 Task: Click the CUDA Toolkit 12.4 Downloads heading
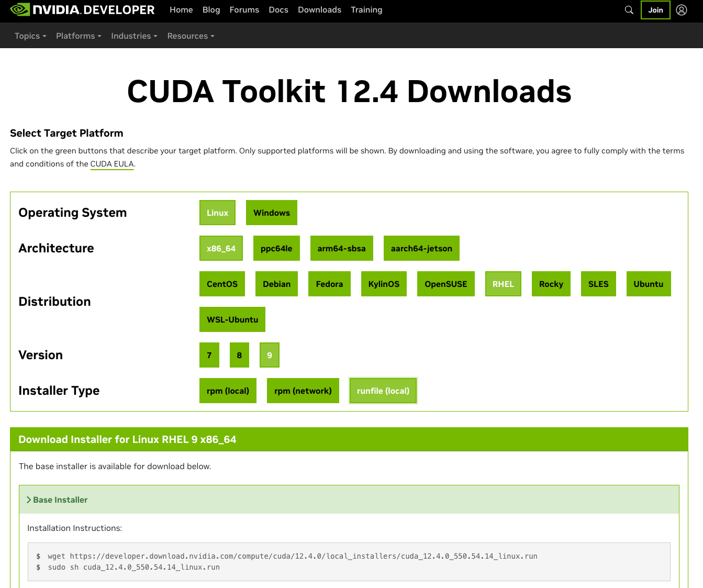pyautogui.click(x=349, y=92)
